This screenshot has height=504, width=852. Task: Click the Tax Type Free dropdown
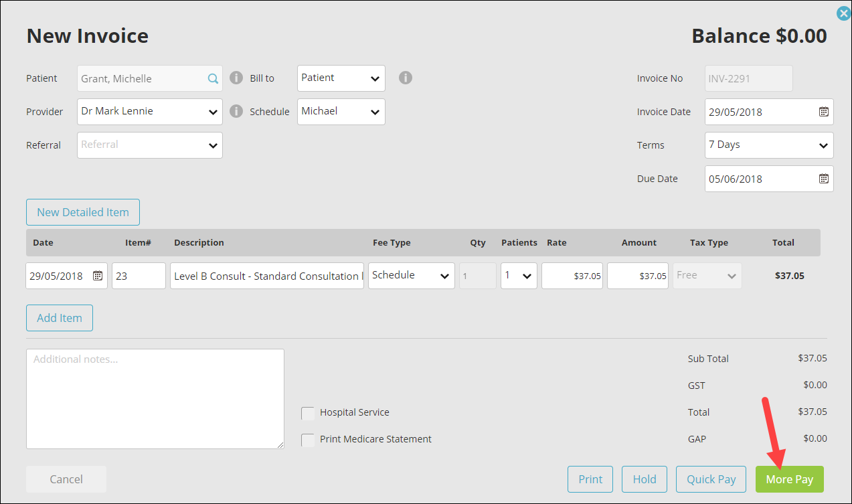(x=707, y=276)
